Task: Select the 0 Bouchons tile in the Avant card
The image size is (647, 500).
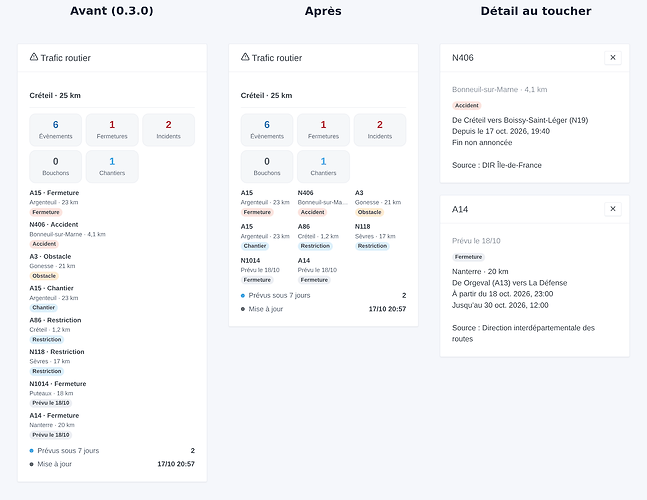Action: (x=56, y=167)
